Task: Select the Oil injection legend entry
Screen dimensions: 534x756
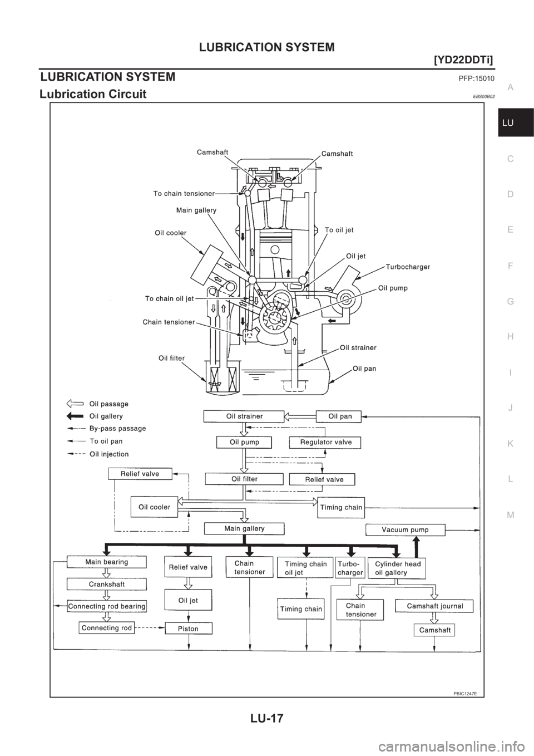Action: (97, 454)
